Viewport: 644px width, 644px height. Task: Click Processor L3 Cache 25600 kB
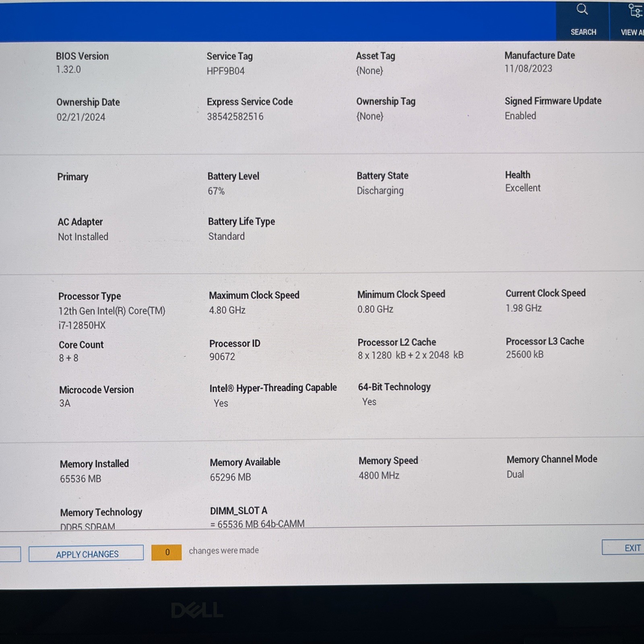(x=525, y=355)
